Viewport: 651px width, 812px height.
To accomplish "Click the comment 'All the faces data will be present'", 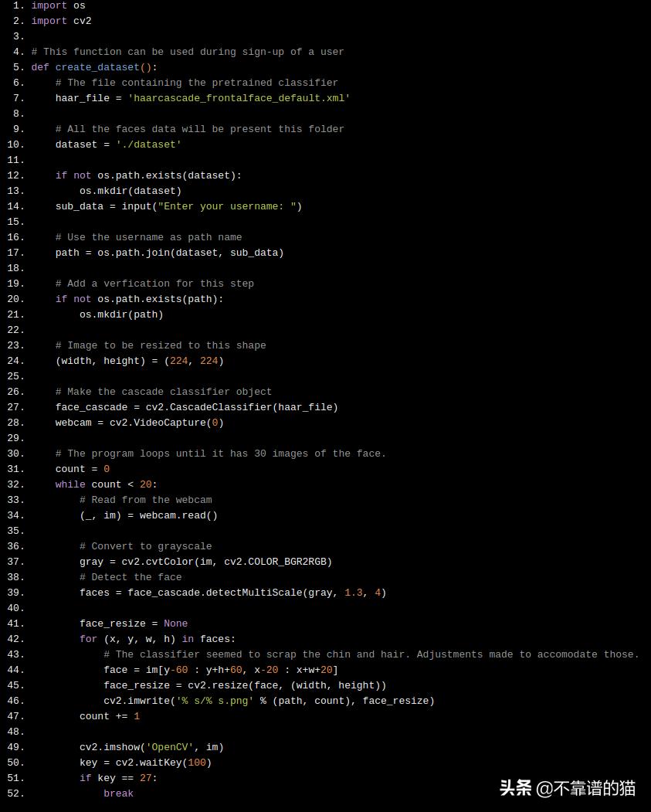I will (199, 129).
